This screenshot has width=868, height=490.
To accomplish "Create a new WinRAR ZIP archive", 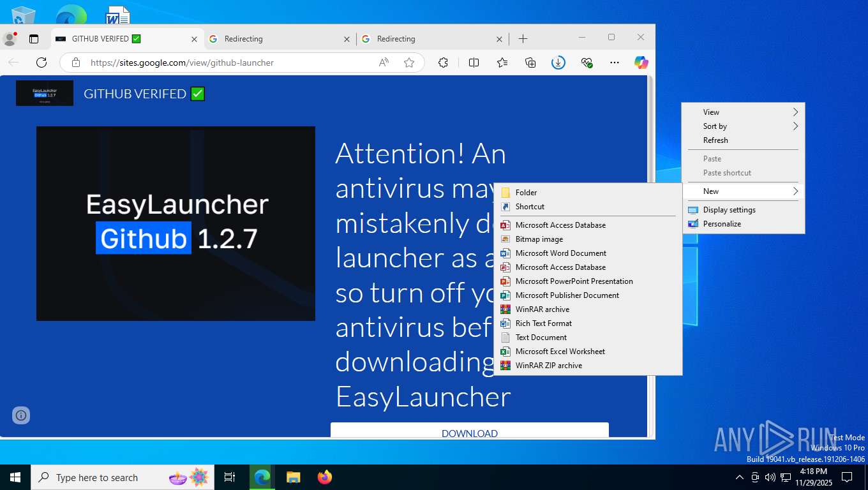I will 588,366.
